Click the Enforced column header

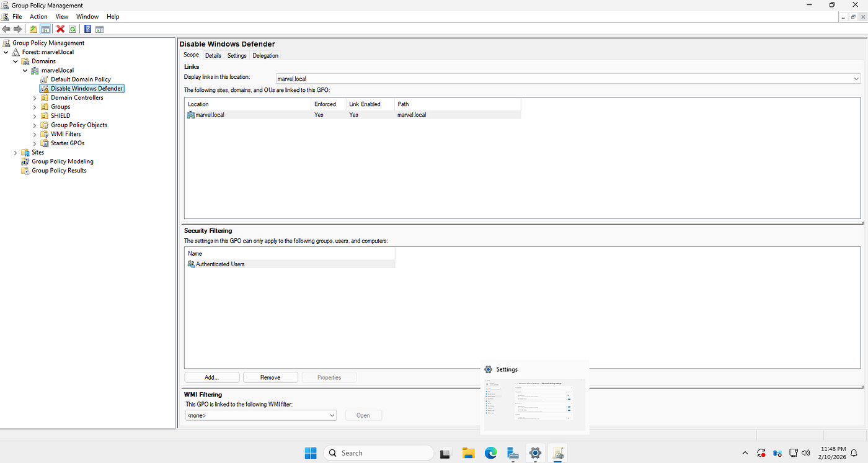pyautogui.click(x=329, y=104)
